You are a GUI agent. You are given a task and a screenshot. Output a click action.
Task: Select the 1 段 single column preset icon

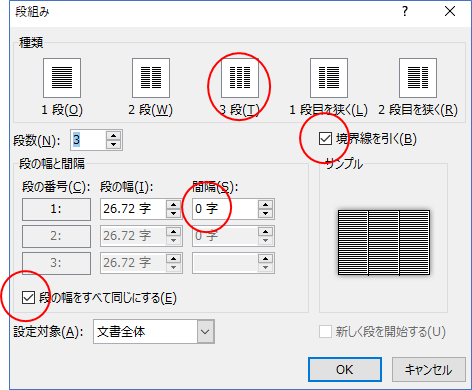(62, 78)
